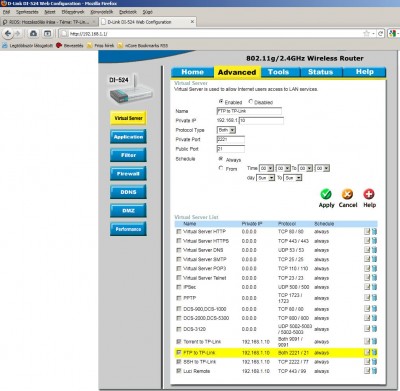Open the schedule end hour dropdown
This screenshot has height=391, width=400.
[305, 168]
